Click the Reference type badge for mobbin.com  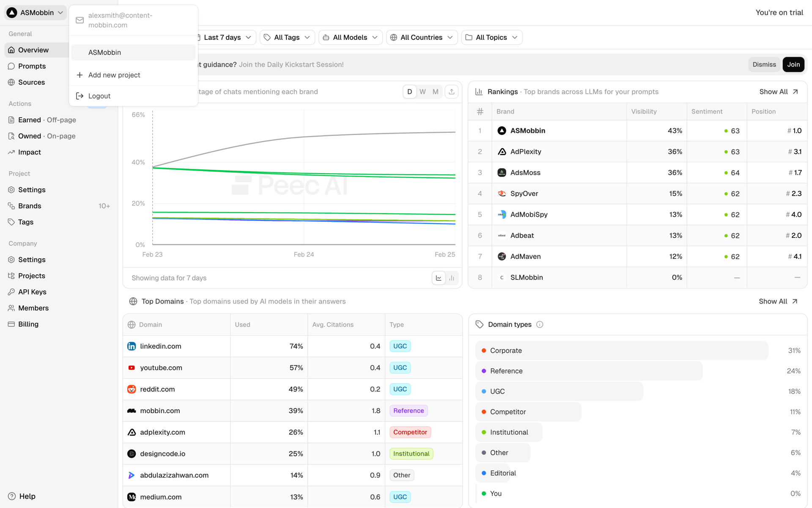pos(409,411)
